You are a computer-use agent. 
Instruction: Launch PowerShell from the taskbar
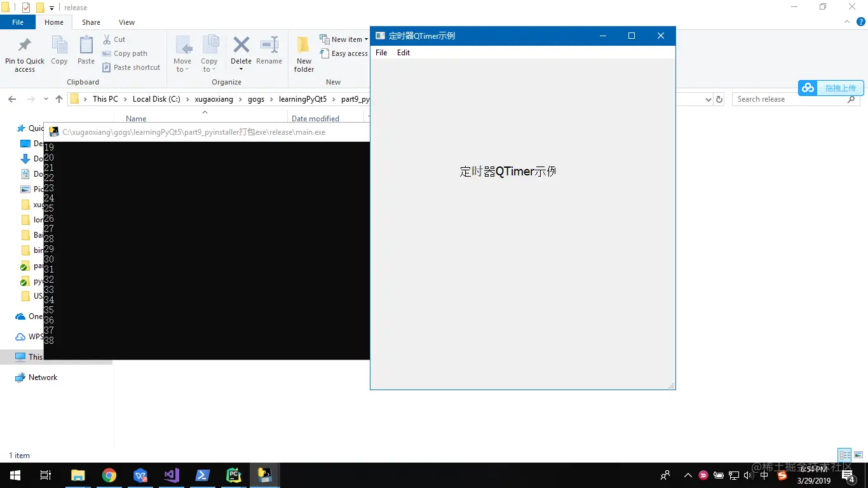click(203, 475)
